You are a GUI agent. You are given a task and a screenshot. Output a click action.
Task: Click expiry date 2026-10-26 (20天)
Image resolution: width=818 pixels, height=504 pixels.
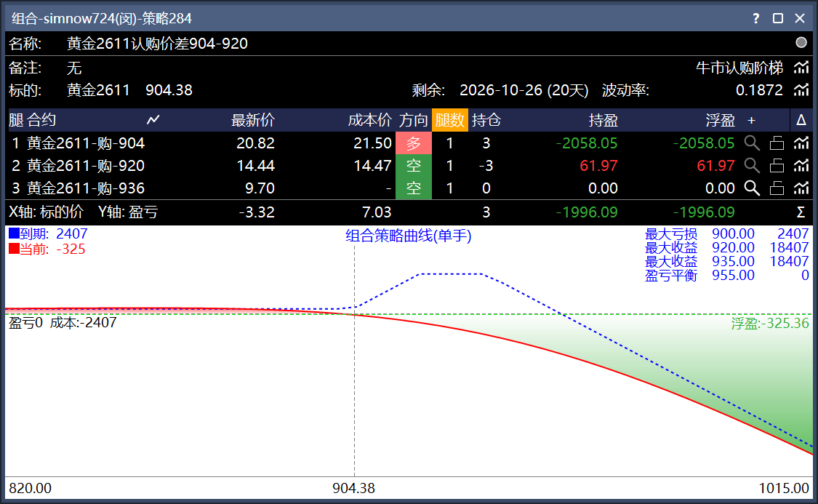point(524,90)
